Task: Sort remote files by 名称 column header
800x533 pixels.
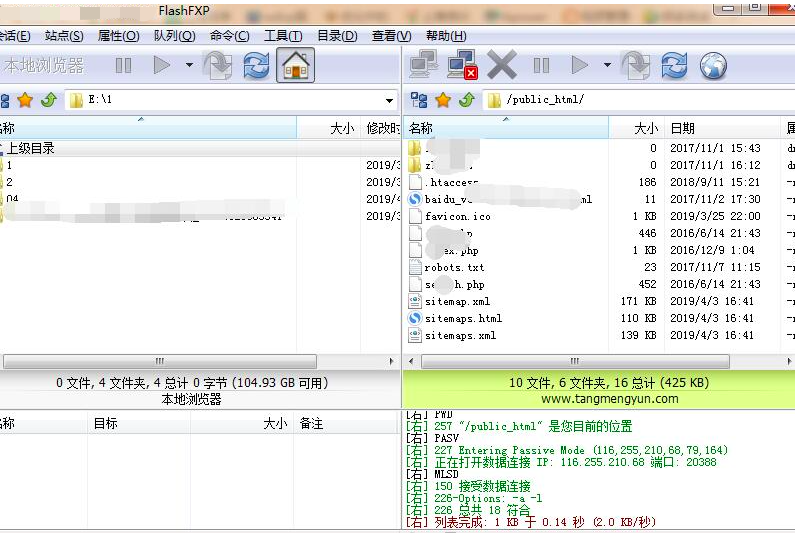Action: pyautogui.click(x=506, y=128)
